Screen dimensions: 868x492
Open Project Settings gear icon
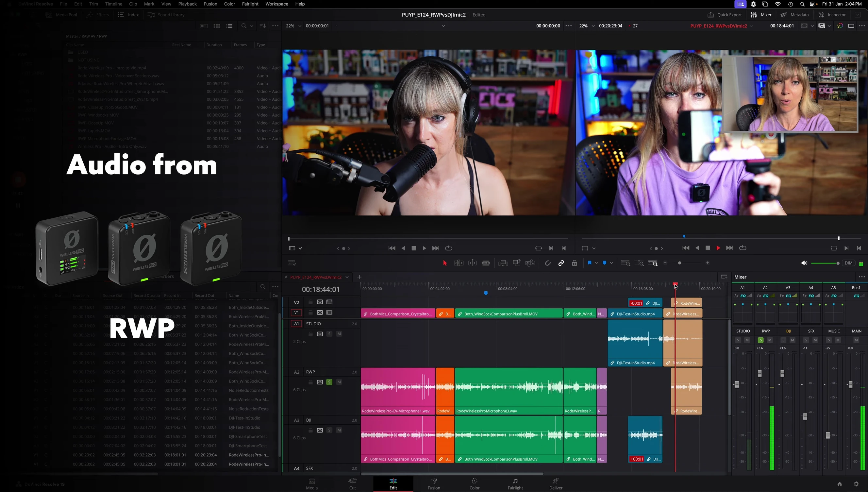[856, 484]
